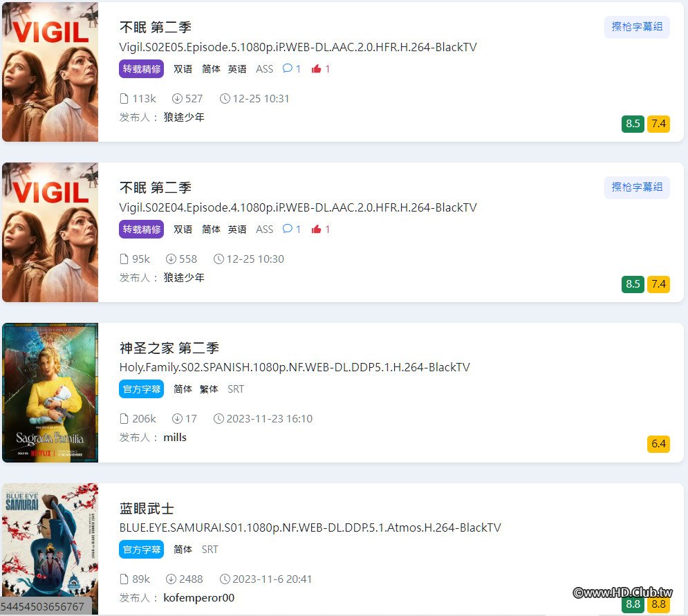Click clock icon beside 2023-11-6 20:41
688x616 pixels.
click(x=225, y=579)
